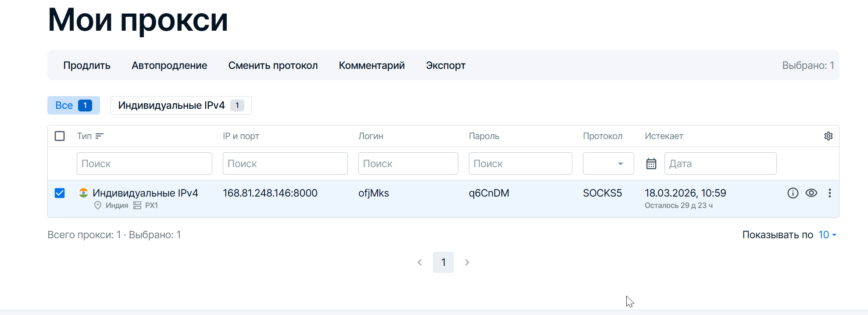Image resolution: width=868 pixels, height=315 pixels.
Task: Toggle the select-all header checkbox
Action: pos(60,136)
